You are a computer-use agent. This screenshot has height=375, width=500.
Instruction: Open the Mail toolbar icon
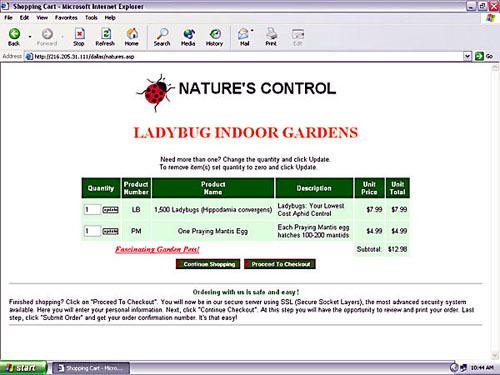[x=243, y=34]
